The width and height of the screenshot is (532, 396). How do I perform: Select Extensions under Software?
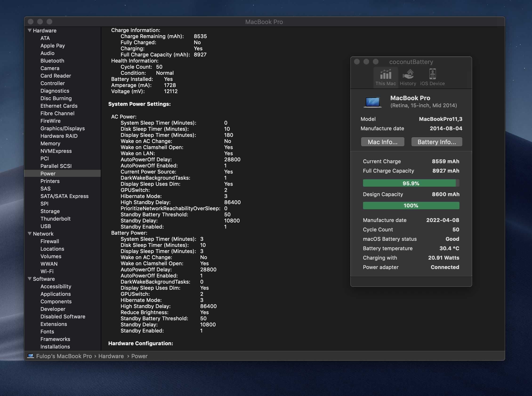pos(53,324)
